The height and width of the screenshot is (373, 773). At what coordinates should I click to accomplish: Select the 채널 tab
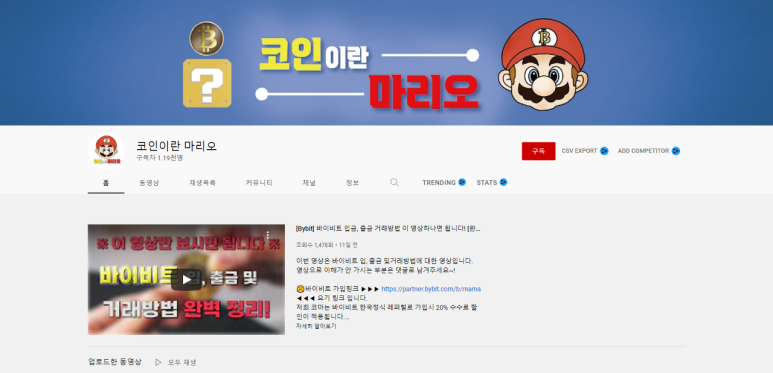(309, 183)
